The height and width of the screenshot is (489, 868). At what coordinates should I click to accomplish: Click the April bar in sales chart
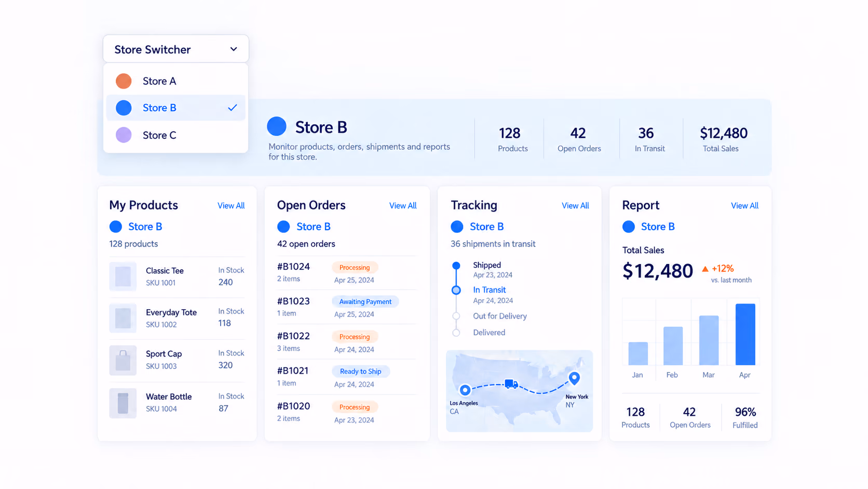coord(745,334)
